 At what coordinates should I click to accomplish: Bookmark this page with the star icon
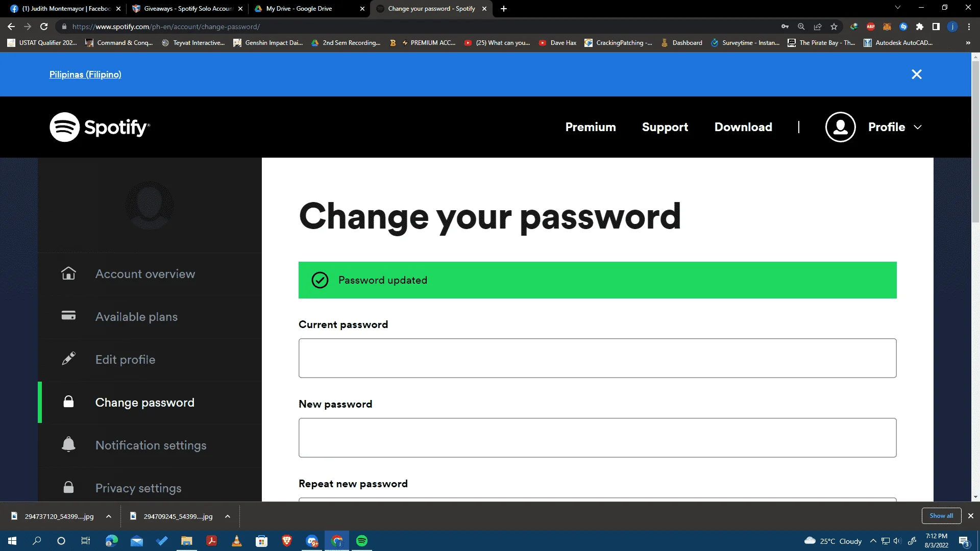click(834, 27)
